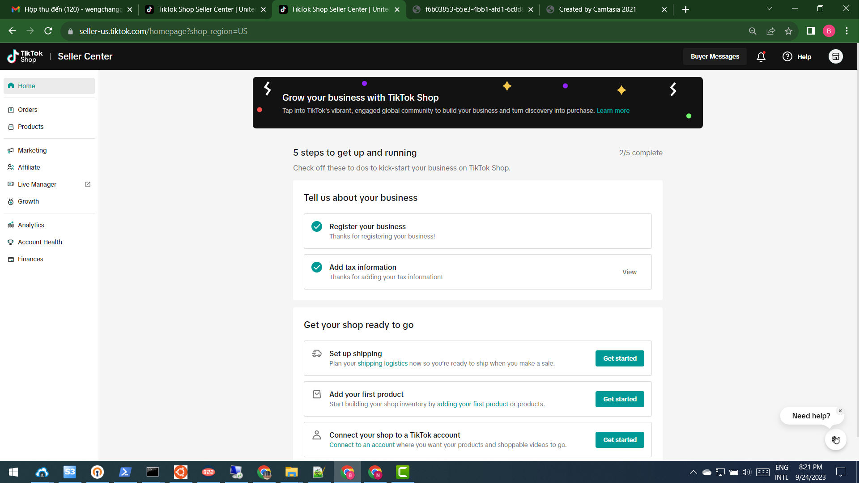This screenshot has height=494, width=868.
Task: Open the tab search chevron
Action: click(769, 9)
